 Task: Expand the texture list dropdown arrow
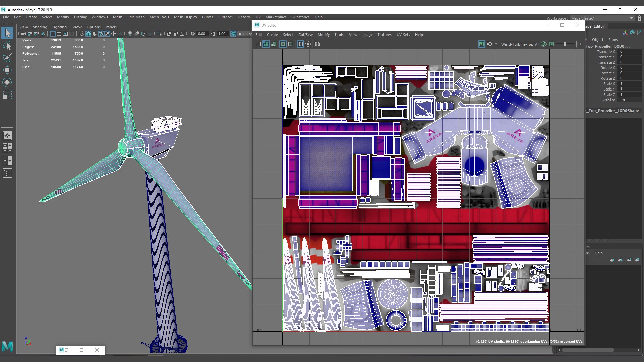496,44
